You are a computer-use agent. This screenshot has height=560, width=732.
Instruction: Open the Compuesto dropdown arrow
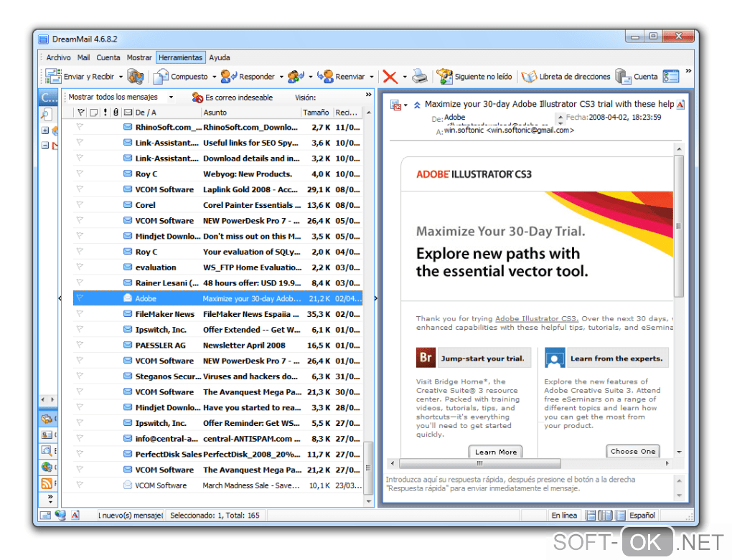point(215,77)
